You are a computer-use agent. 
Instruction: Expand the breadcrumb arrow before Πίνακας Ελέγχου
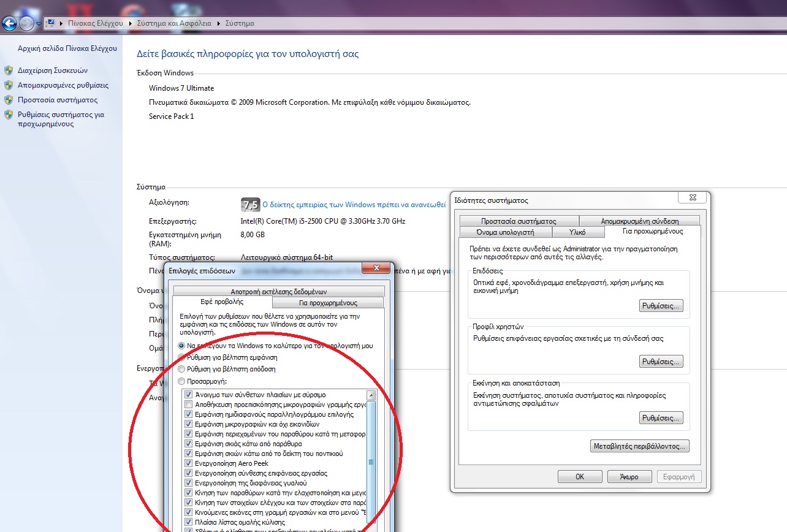62,23
